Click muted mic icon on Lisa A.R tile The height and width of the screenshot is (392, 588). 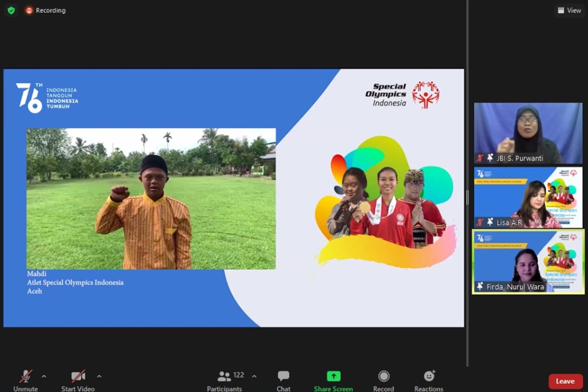tap(480, 222)
